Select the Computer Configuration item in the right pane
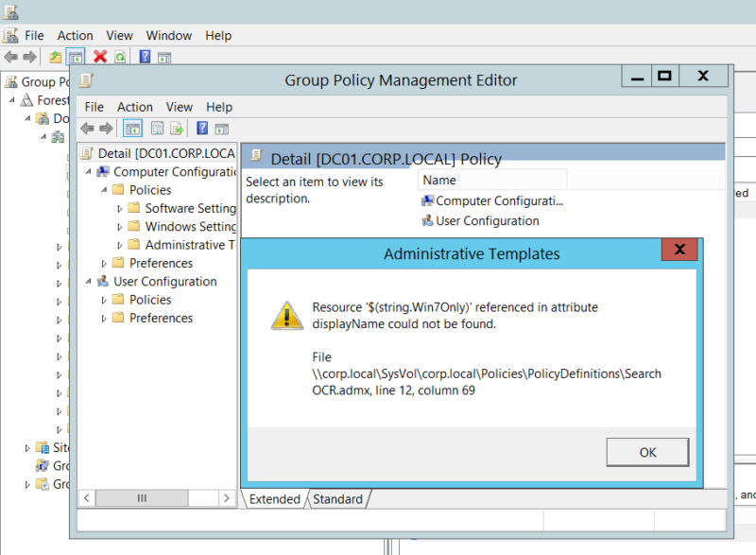The height and width of the screenshot is (555, 756). [491, 200]
